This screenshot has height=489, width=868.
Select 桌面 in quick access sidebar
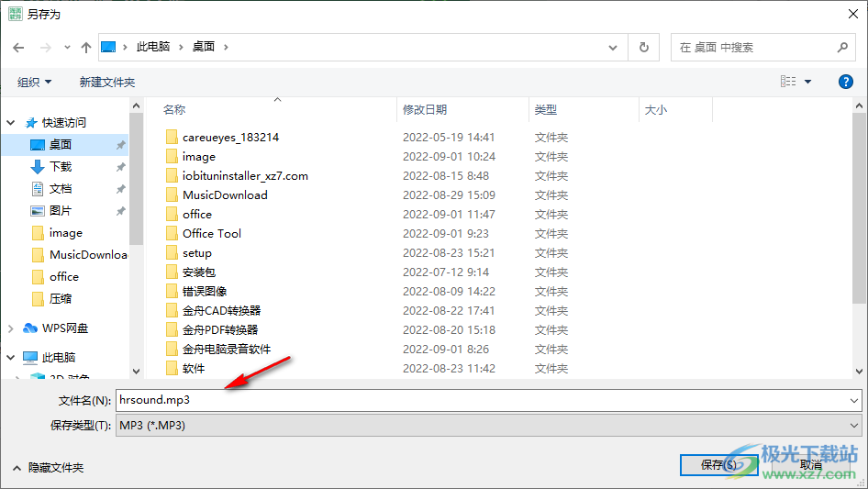point(61,145)
